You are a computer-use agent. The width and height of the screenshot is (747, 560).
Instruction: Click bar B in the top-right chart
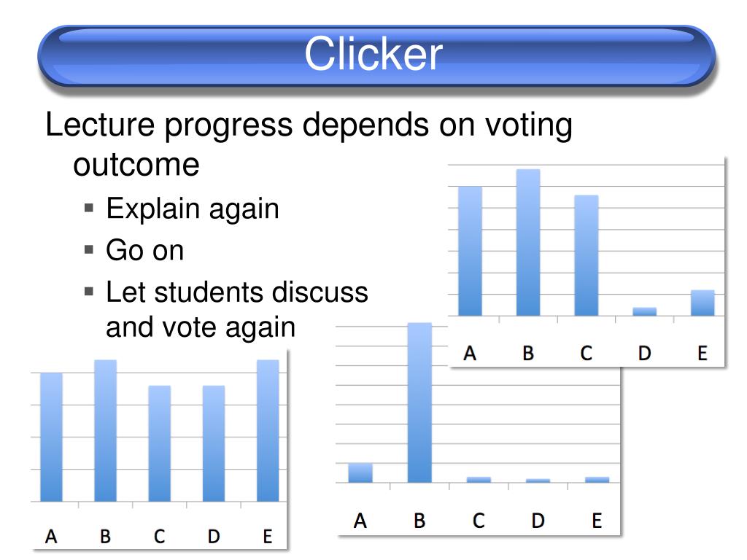pos(528,242)
